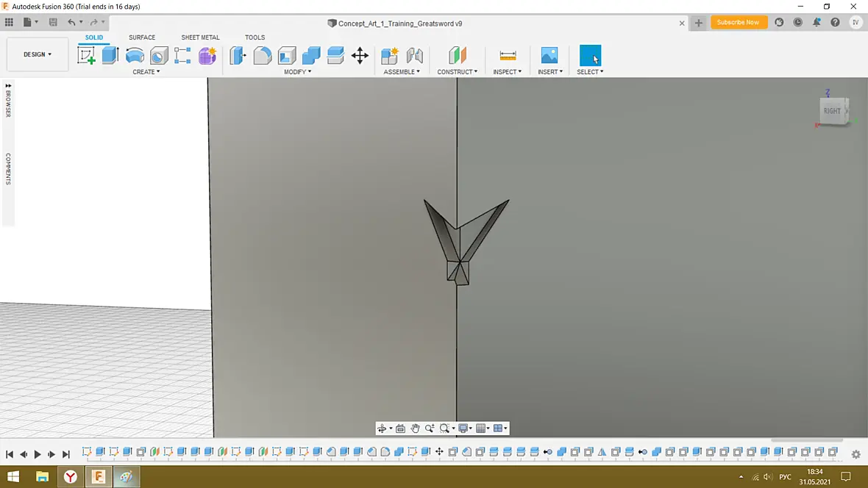868x488 pixels.
Task: Select the Joint tool in Assemble
Action: tap(415, 55)
